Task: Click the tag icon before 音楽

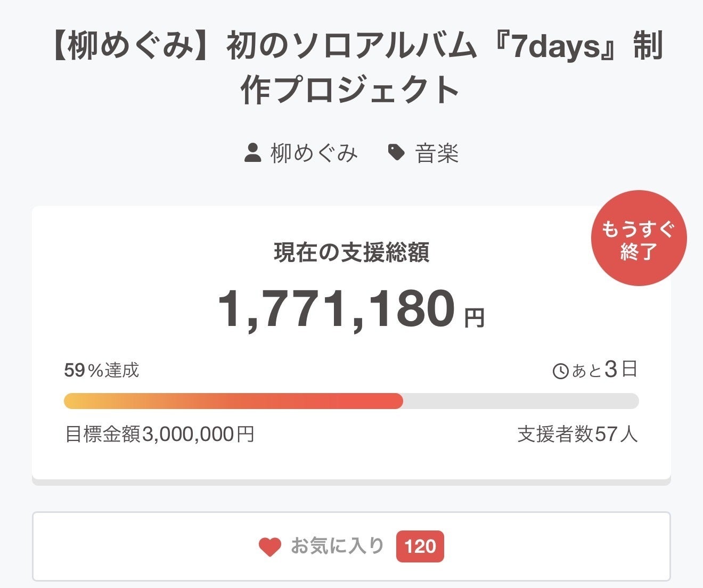Action: [396, 153]
